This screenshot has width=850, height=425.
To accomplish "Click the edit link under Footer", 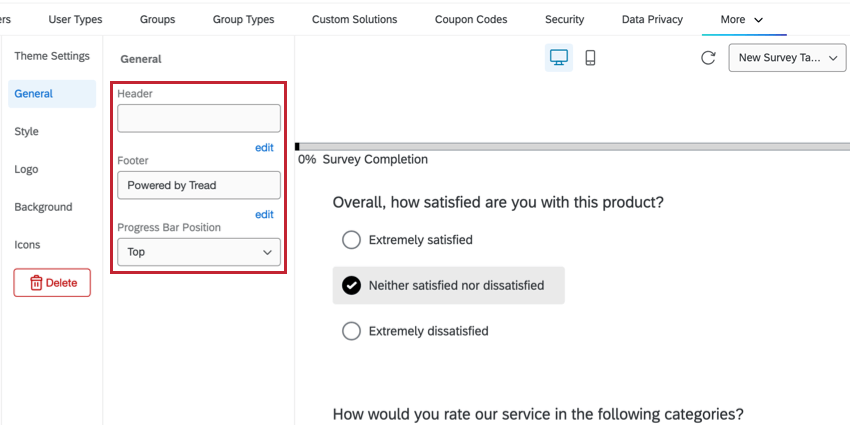I will [264, 214].
